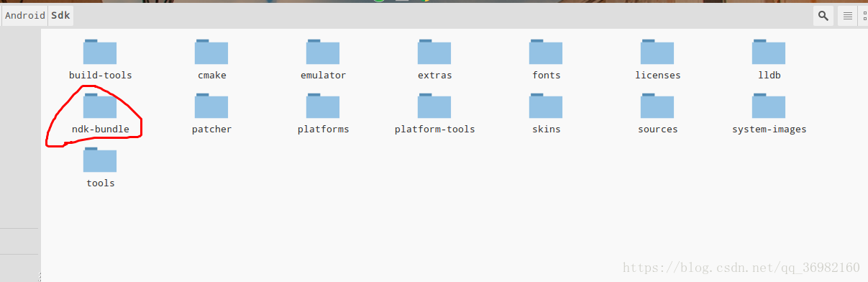Click the 'patcher' name label
The height and width of the screenshot is (282, 868).
click(x=212, y=129)
